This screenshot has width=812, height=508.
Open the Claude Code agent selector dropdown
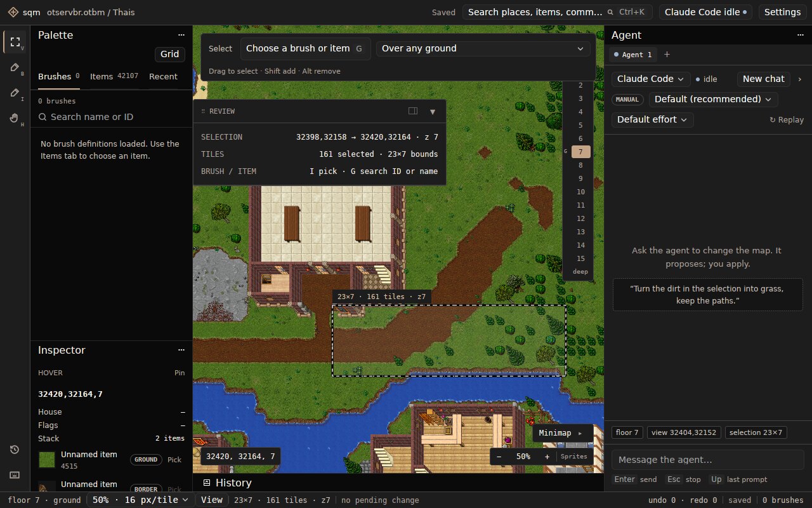click(651, 79)
